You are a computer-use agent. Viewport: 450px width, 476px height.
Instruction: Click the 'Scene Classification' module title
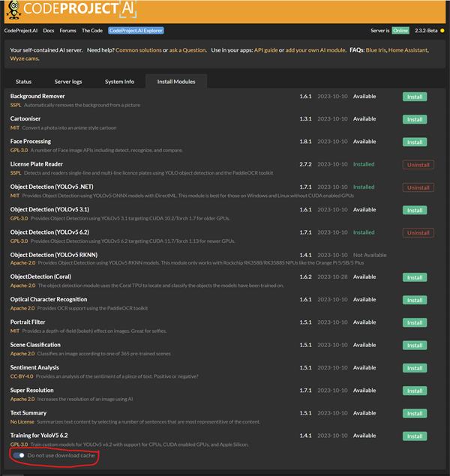click(x=35, y=345)
